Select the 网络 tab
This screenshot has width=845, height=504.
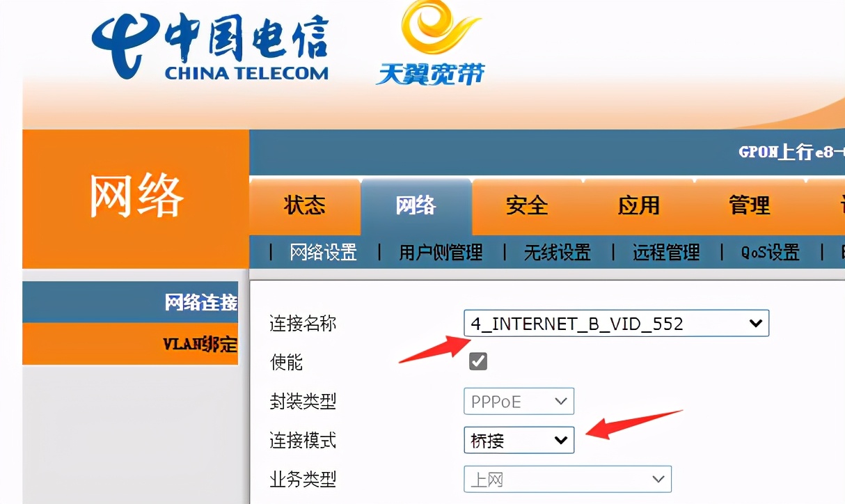pyautogui.click(x=416, y=206)
